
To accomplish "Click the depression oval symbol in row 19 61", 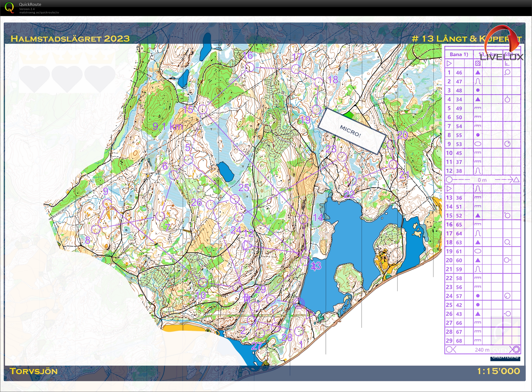I will pyautogui.click(x=477, y=251).
